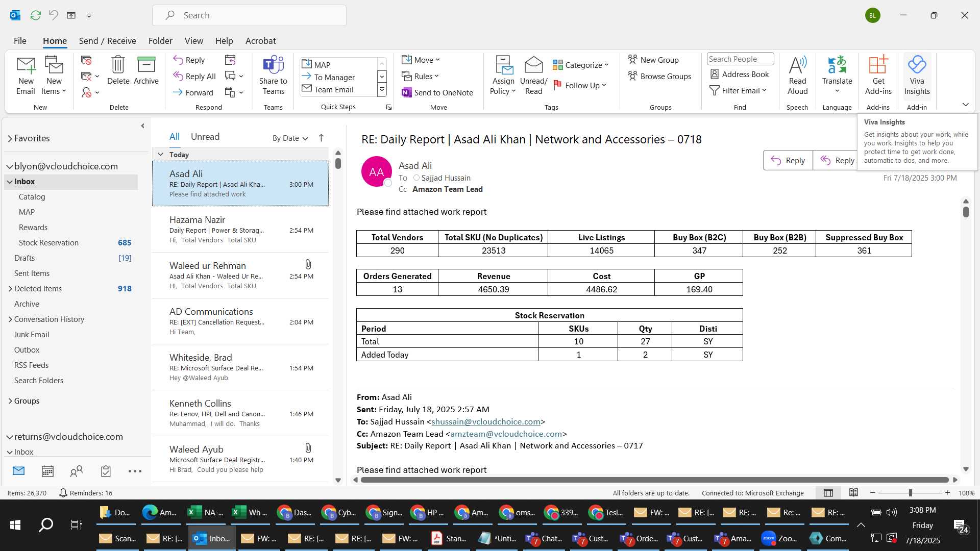980x551 pixels.
Task: Open Zoom app in taskbar
Action: pos(780,538)
